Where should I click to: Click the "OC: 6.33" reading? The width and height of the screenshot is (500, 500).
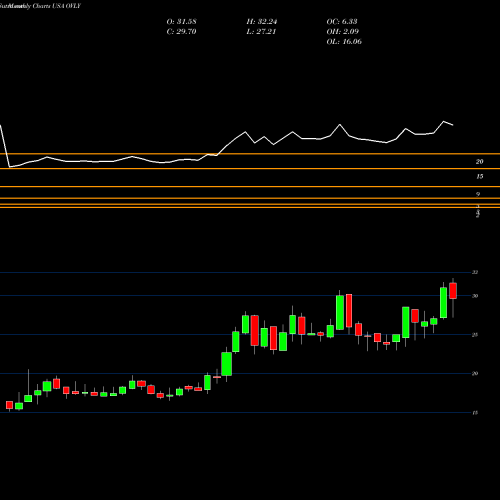(x=342, y=22)
